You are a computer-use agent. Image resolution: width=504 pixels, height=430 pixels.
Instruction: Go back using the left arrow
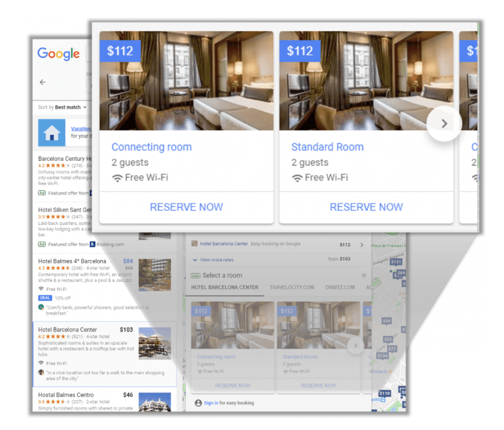click(42, 83)
